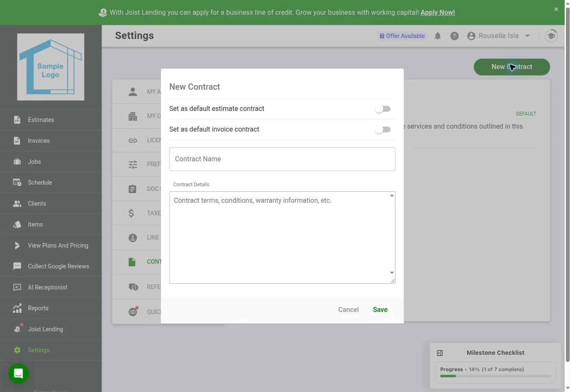Open the Reports chart icon
The height and width of the screenshot is (392, 571).
pos(17,308)
